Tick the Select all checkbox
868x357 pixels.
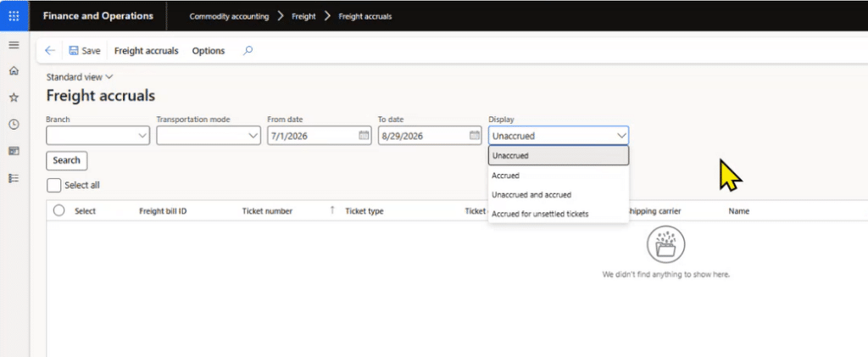click(53, 186)
